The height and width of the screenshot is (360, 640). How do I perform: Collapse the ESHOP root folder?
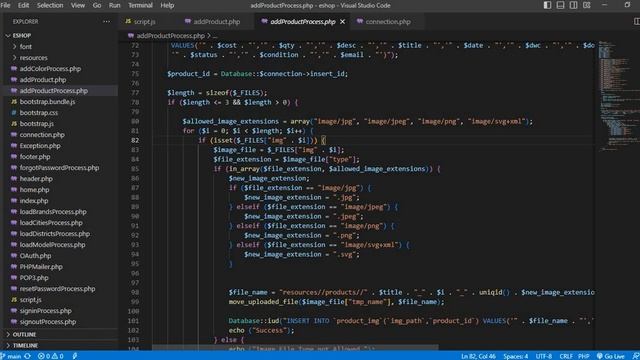22,36
